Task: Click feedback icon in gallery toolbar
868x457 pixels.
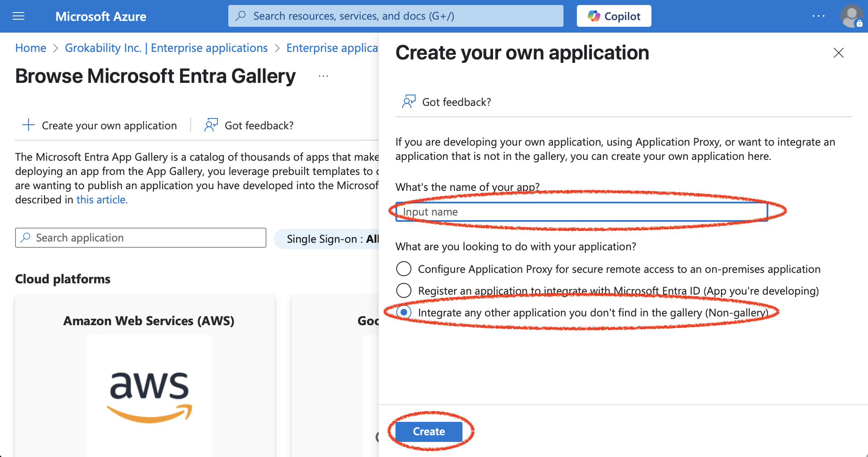Action: 211,125
